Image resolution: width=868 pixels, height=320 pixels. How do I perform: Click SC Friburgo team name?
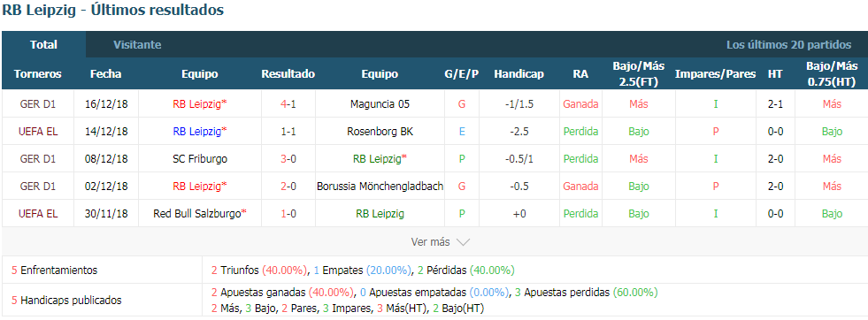coord(199,158)
